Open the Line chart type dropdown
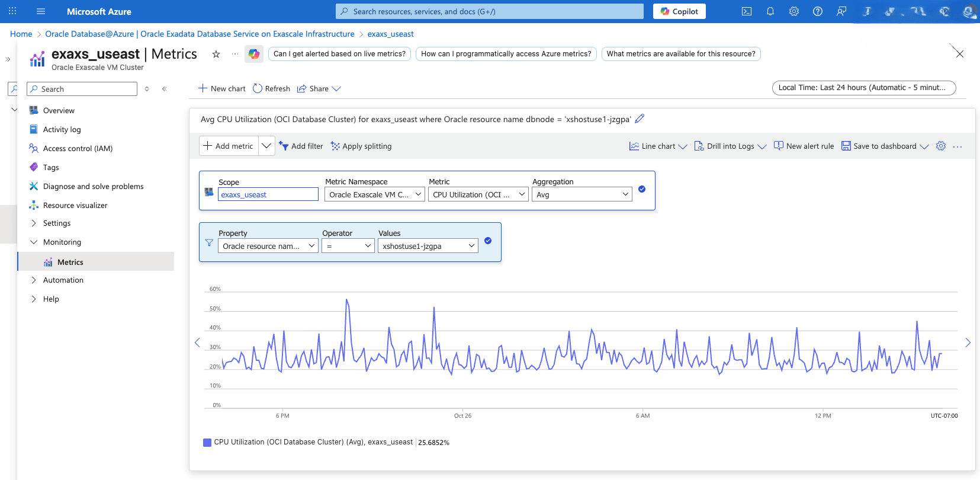This screenshot has width=980, height=480. (658, 146)
